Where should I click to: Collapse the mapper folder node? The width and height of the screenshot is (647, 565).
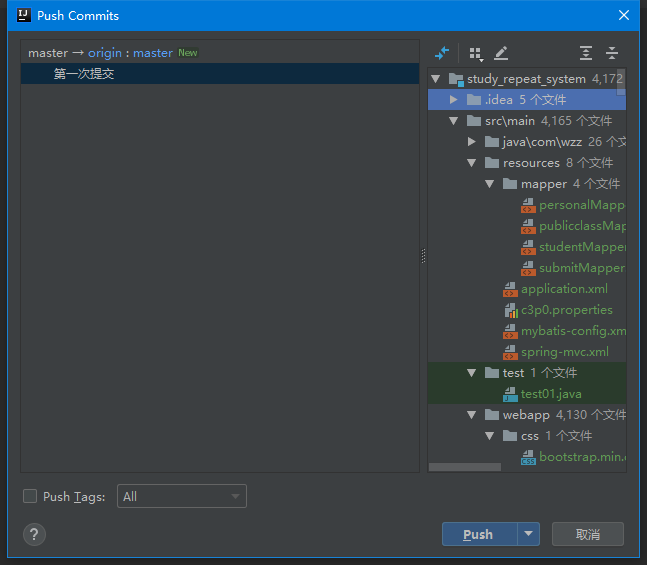click(x=490, y=184)
